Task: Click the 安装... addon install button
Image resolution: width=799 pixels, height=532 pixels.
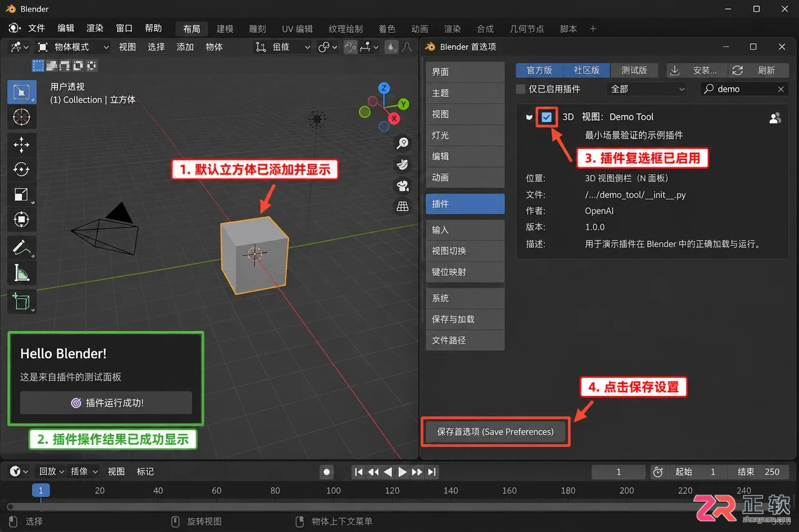Action: click(x=696, y=70)
